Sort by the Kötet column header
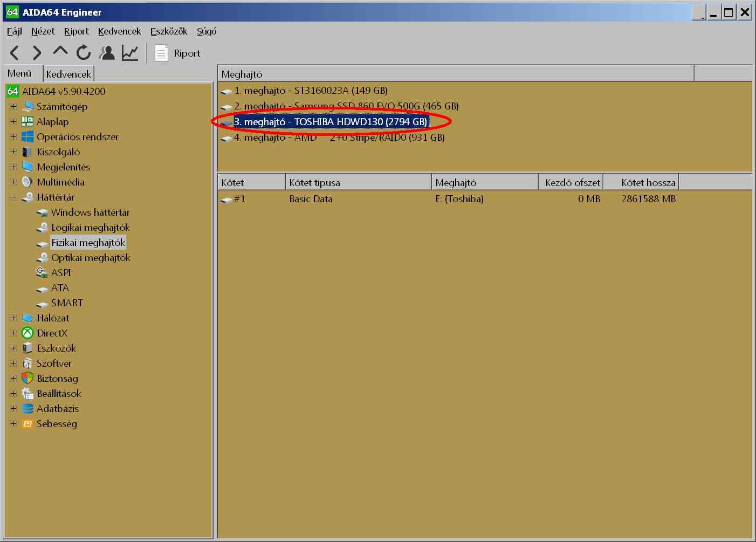 click(x=251, y=182)
